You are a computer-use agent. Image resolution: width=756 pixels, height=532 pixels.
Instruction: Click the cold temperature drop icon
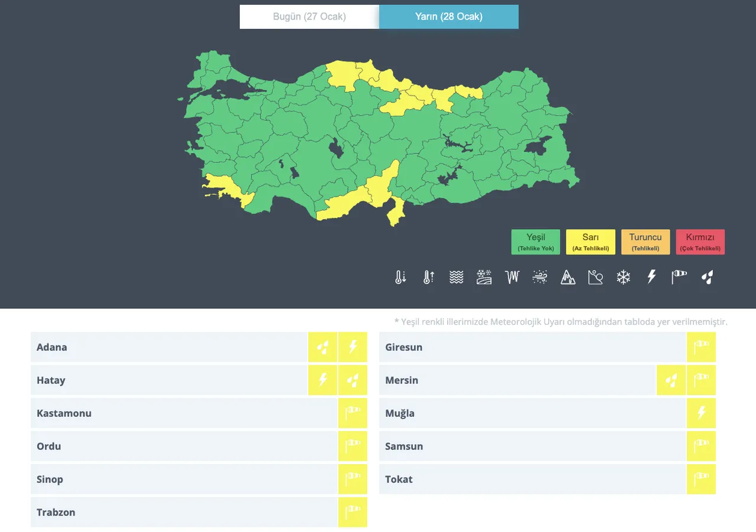coord(400,277)
